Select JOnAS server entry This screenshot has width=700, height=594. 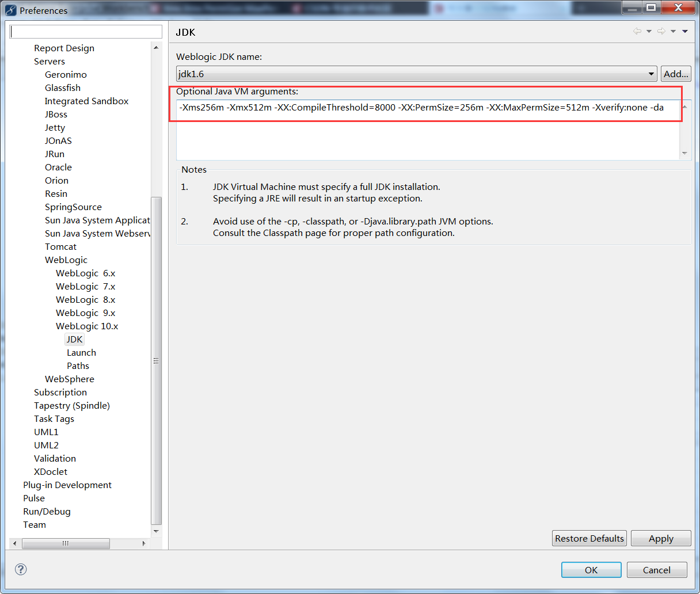[x=58, y=141]
